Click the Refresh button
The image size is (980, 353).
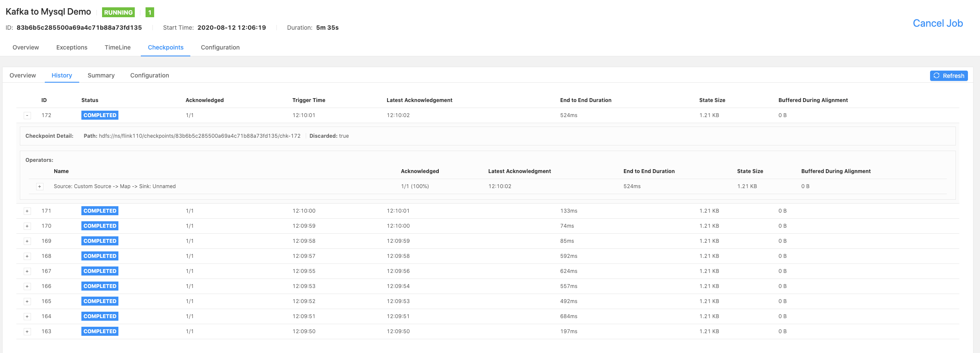tap(949, 76)
